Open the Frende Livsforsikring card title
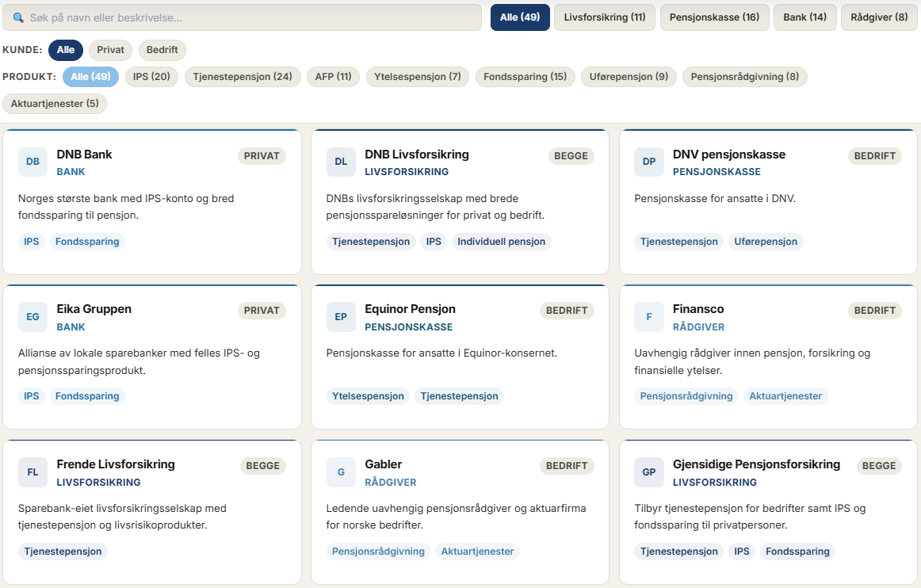This screenshot has width=921, height=588. point(116,464)
